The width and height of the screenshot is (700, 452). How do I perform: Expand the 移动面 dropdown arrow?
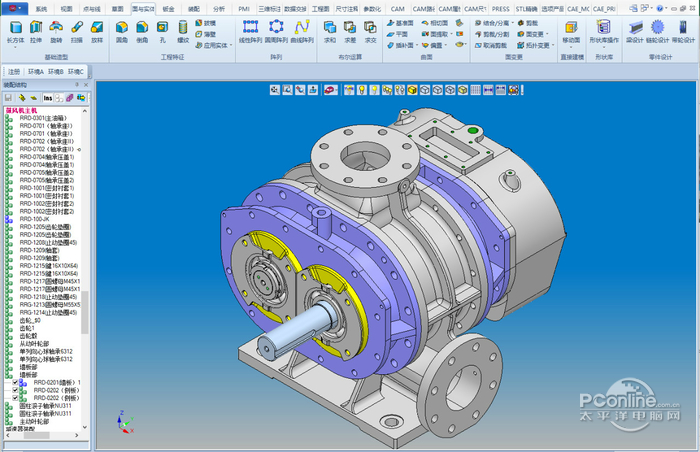coord(570,47)
